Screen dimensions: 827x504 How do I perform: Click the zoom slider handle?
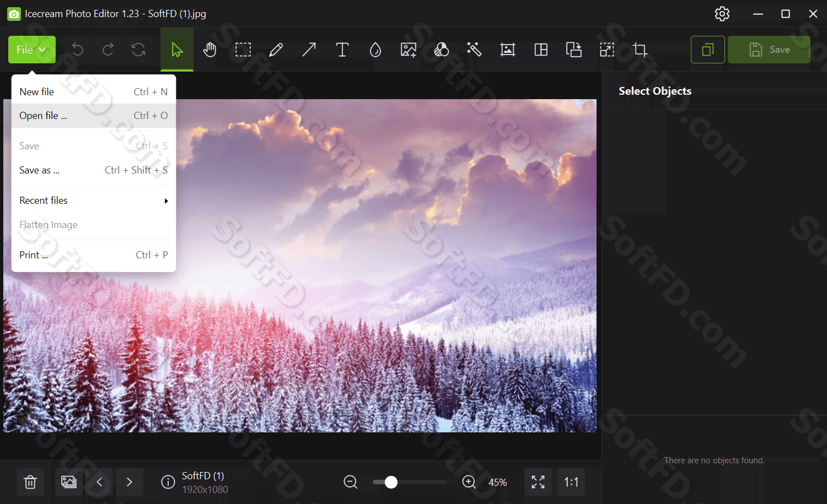click(x=391, y=483)
